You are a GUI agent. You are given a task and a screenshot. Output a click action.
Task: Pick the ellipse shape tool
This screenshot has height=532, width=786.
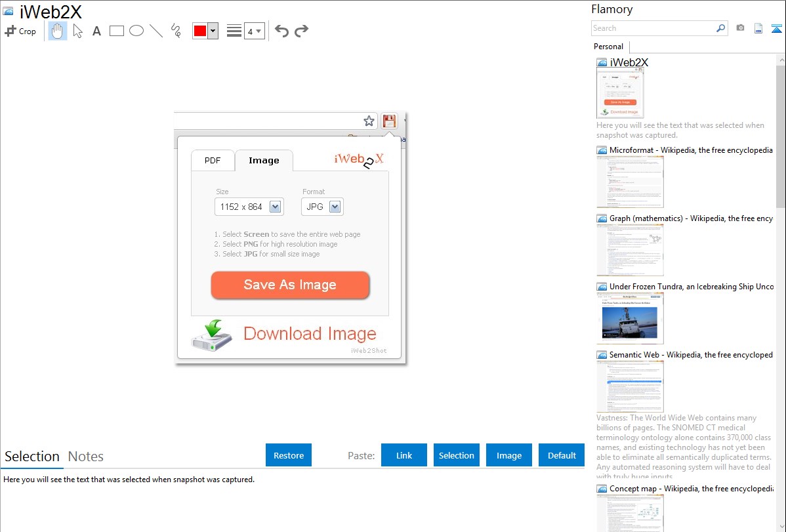(x=136, y=31)
